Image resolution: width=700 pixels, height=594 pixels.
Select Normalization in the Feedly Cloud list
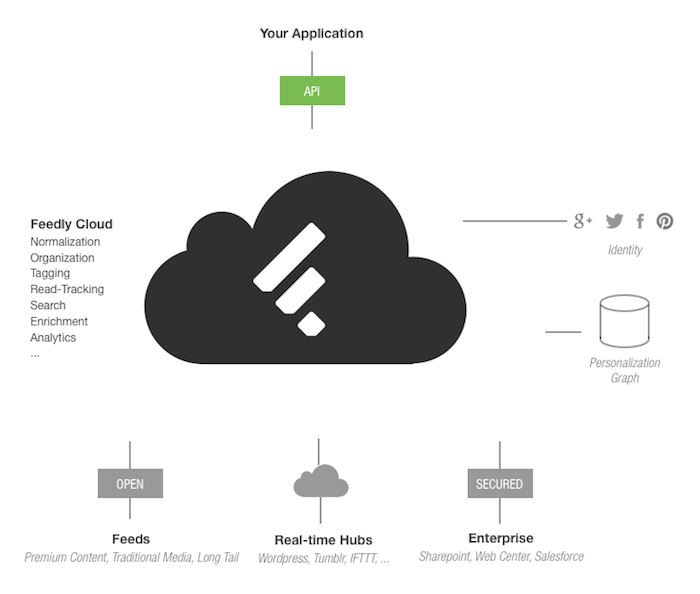pos(65,242)
